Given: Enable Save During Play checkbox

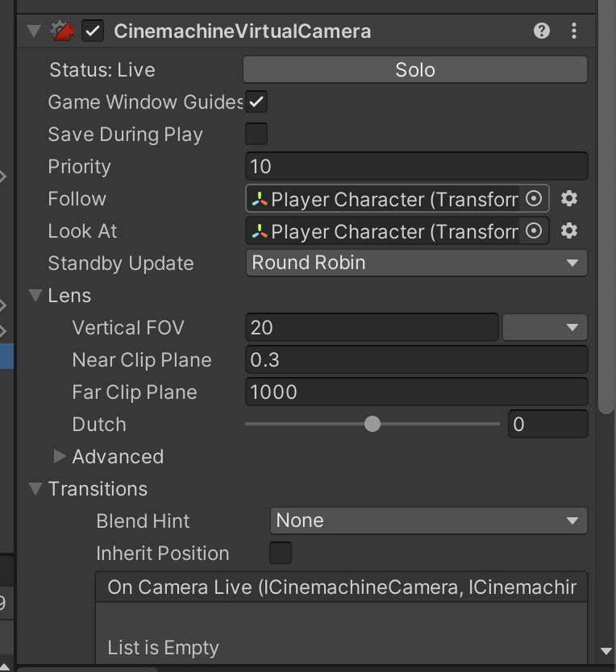Looking at the screenshot, I should (x=256, y=134).
